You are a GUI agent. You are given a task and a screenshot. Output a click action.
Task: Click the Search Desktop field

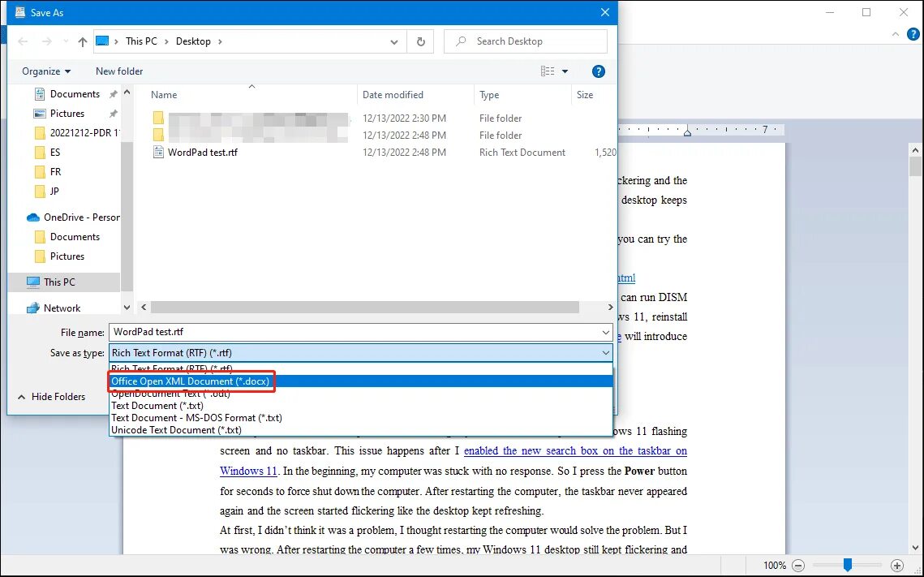526,41
